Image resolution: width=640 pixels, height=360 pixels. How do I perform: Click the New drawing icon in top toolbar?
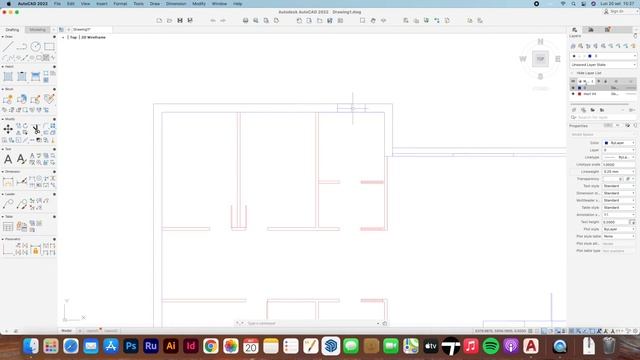159,20
